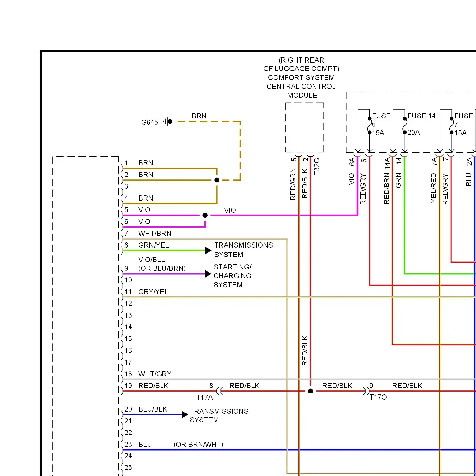476x476 pixels.
Task: Click the vertical RED/BLK label midway down the wire
Action: pos(305,351)
